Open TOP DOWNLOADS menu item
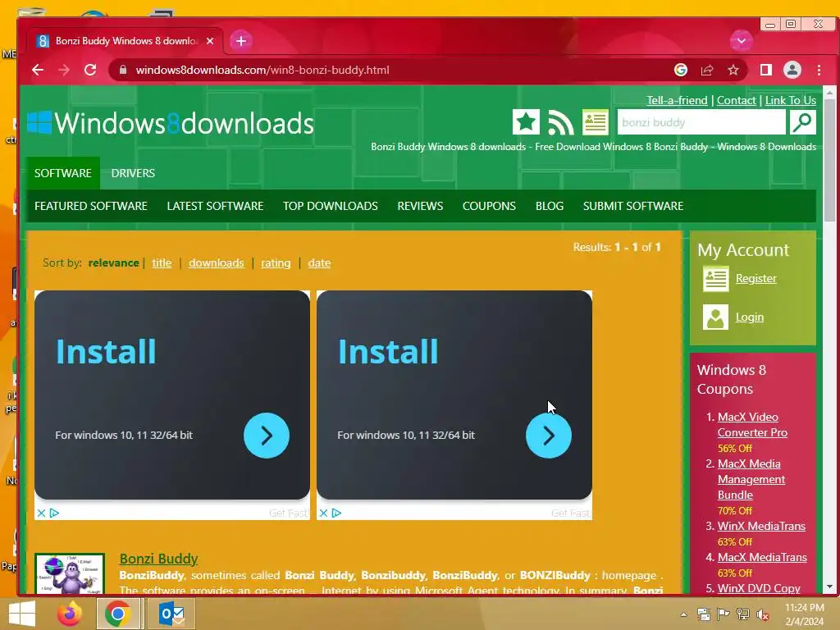The image size is (840, 630). [330, 206]
